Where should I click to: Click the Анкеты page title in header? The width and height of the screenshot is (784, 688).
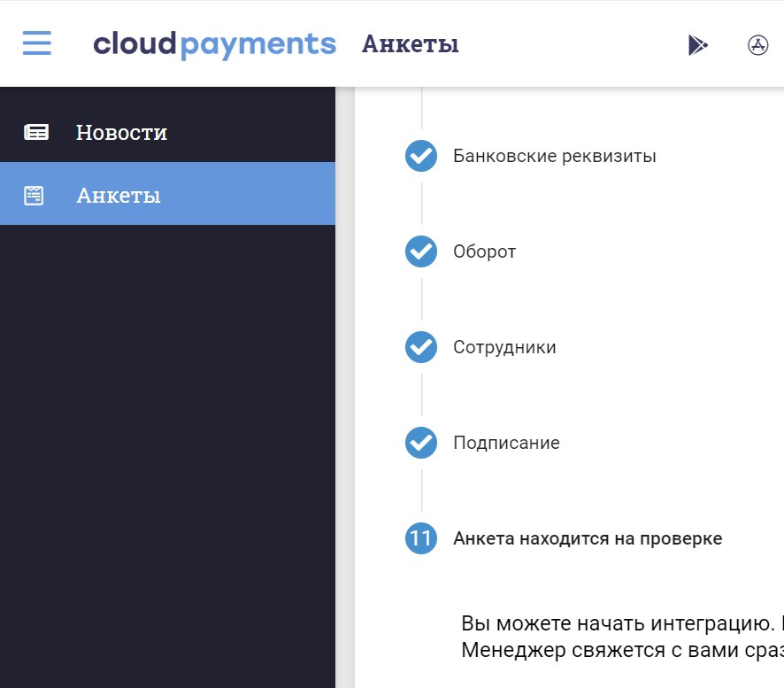(410, 44)
